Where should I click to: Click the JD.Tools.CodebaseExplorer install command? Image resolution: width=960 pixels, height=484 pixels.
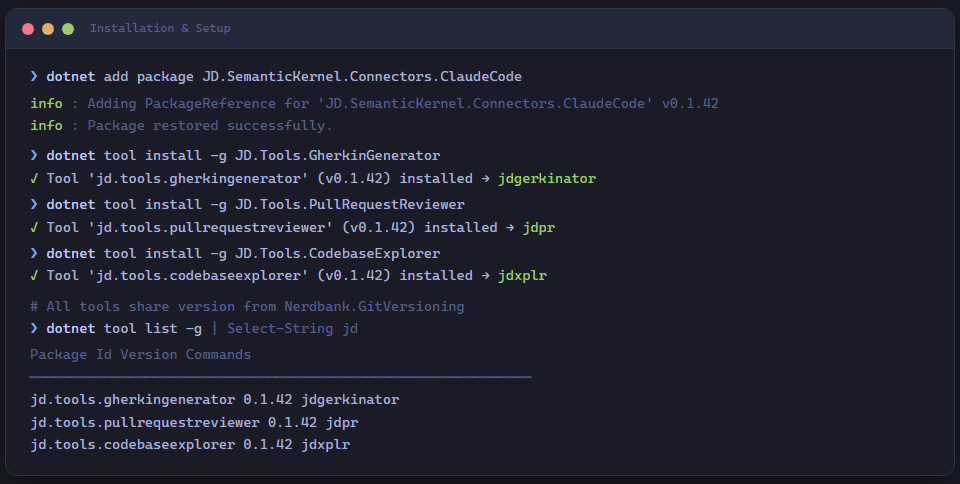click(x=243, y=253)
